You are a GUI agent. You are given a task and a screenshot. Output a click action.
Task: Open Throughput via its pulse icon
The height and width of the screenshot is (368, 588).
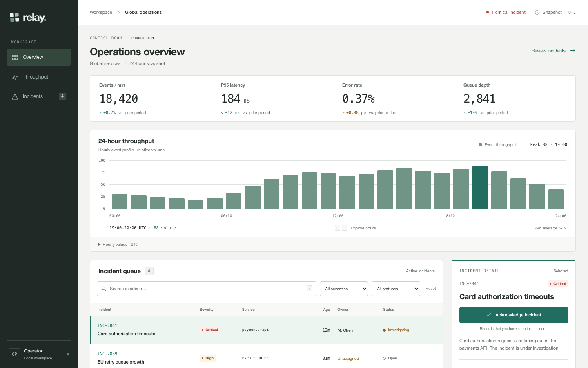[x=15, y=77]
